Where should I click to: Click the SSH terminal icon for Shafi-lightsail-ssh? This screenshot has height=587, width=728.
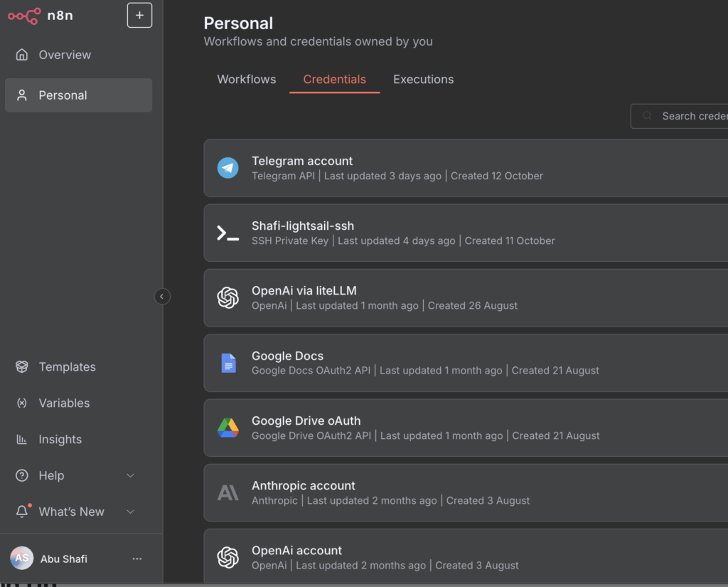pyautogui.click(x=227, y=233)
